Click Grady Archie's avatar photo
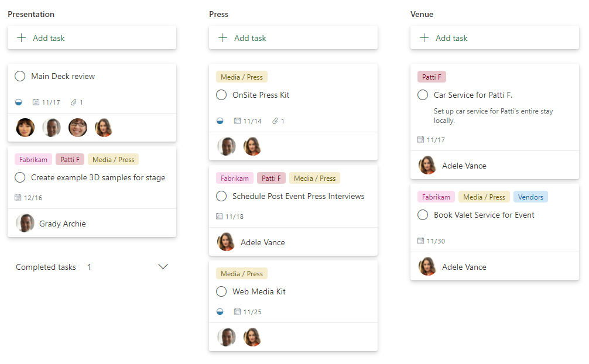 [x=25, y=224]
